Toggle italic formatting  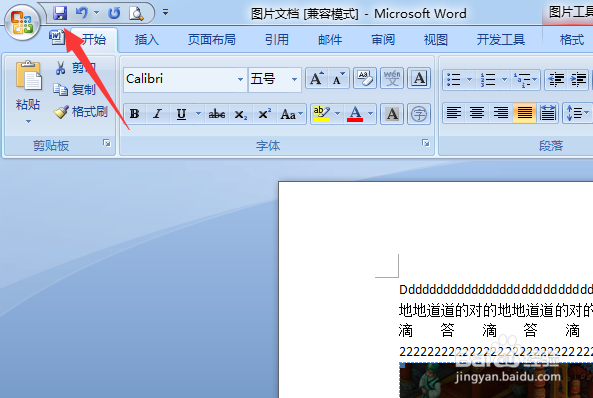157,113
